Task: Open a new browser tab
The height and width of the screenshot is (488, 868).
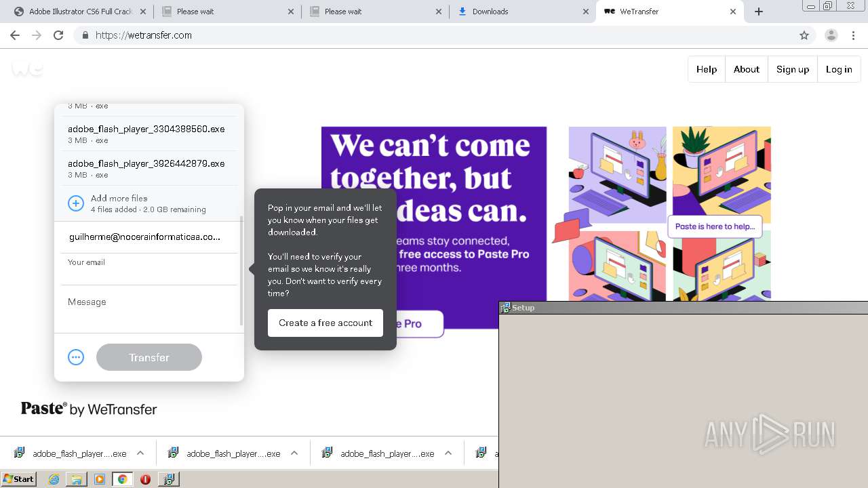Action: point(759,12)
